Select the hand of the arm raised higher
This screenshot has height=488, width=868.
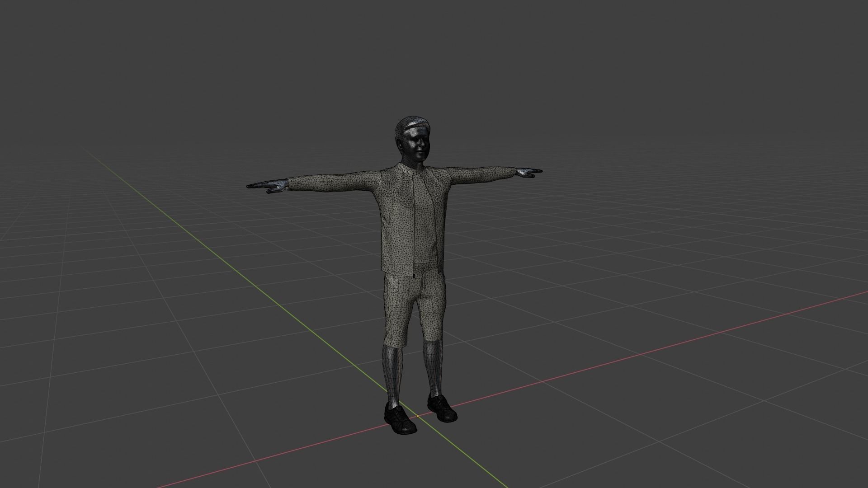coord(528,172)
